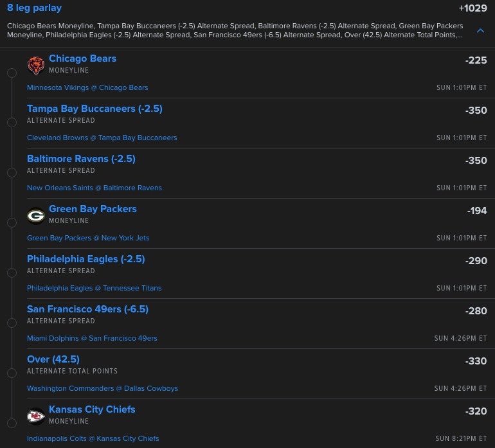The width and height of the screenshot is (495, 448).
Task: Select Baltimore Ravens (-2.5) leg
Action: 81,159
